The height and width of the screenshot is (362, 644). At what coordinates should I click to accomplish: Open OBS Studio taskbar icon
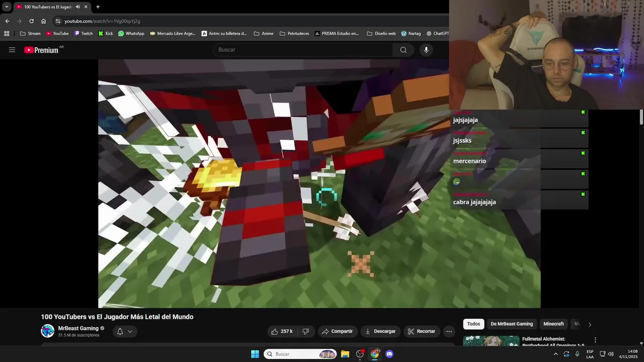point(360,354)
